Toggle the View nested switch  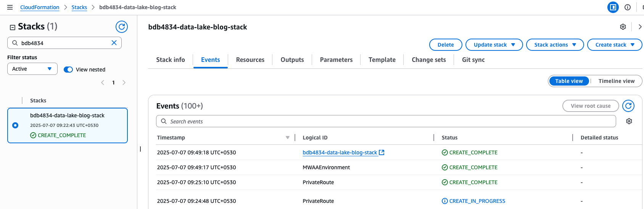point(68,70)
